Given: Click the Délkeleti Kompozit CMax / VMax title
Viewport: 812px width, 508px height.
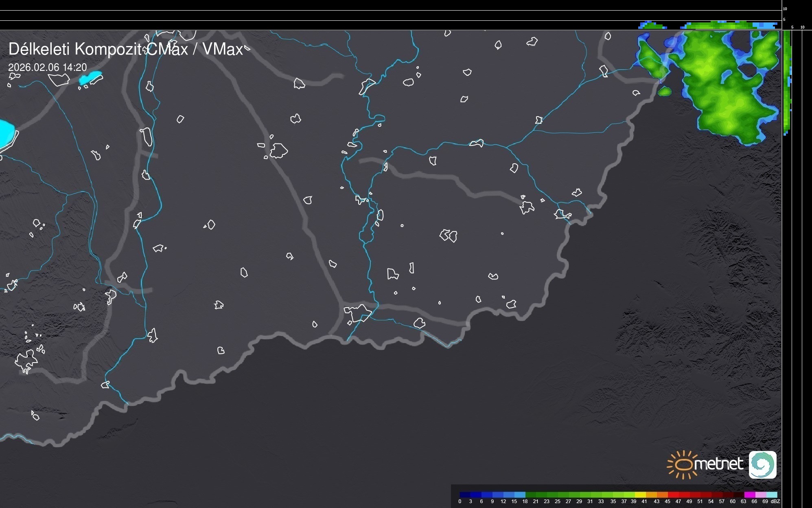Looking at the screenshot, I should point(125,49).
